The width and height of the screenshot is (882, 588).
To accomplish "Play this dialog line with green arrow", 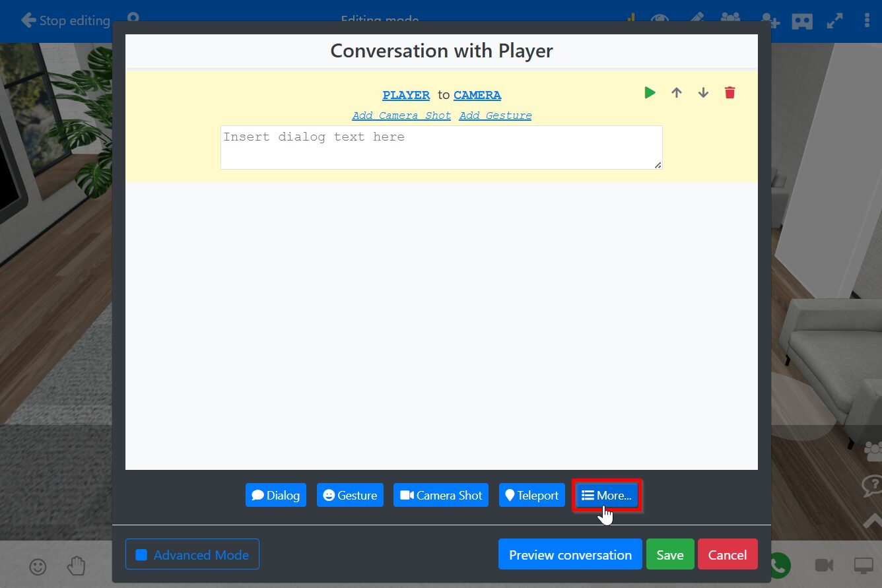I will (x=650, y=93).
